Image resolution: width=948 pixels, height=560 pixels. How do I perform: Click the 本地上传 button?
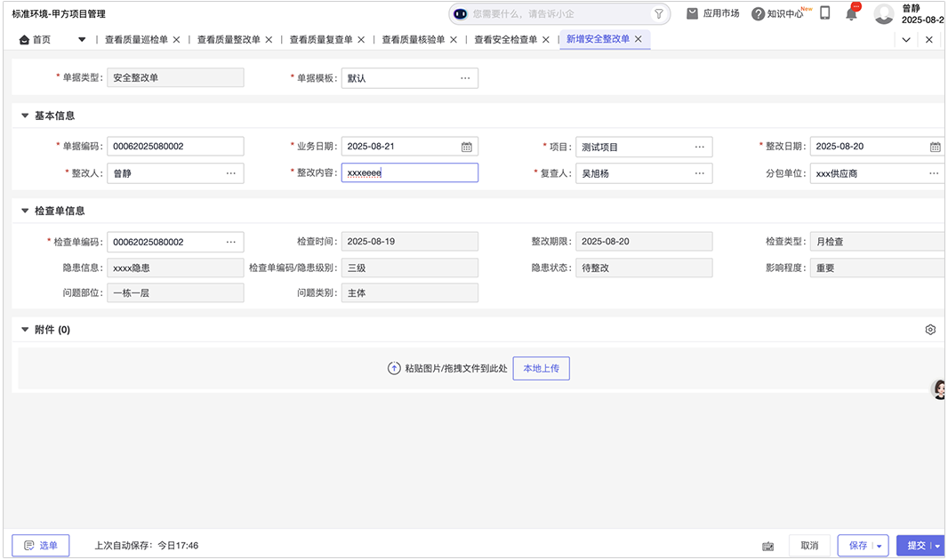click(x=541, y=368)
